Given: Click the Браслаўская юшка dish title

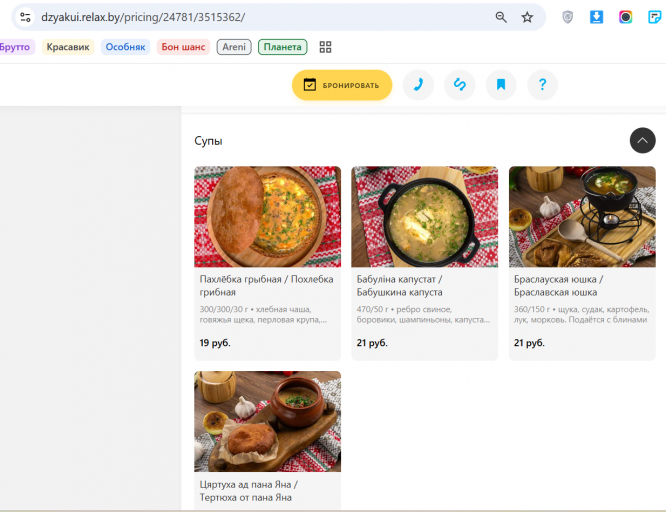Looking at the screenshot, I should [x=559, y=286].
